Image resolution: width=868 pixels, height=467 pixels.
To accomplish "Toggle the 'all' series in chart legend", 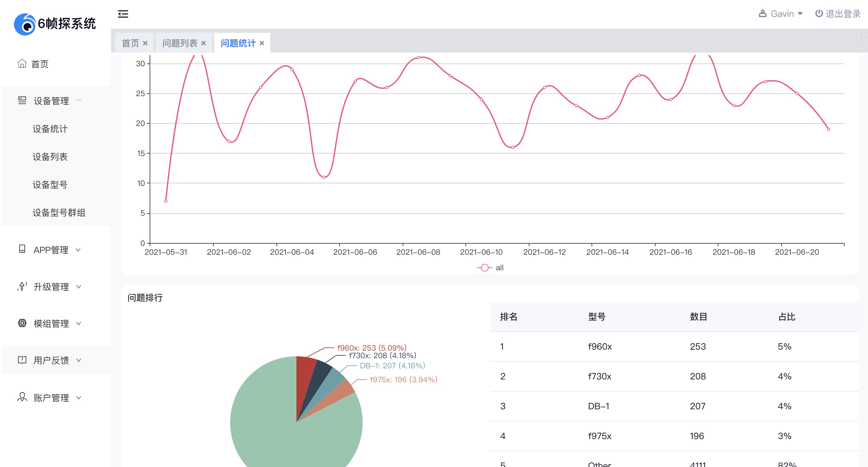I will coord(490,268).
